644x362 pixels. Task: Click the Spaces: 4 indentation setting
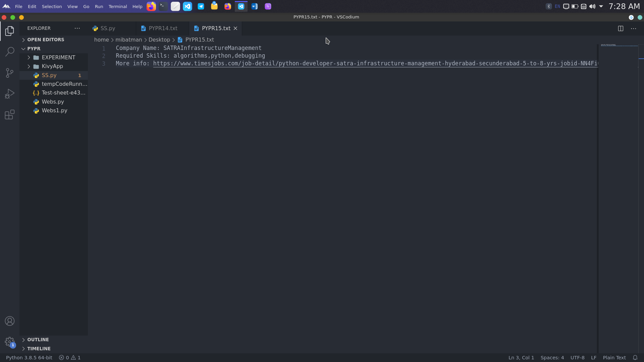pos(552,358)
